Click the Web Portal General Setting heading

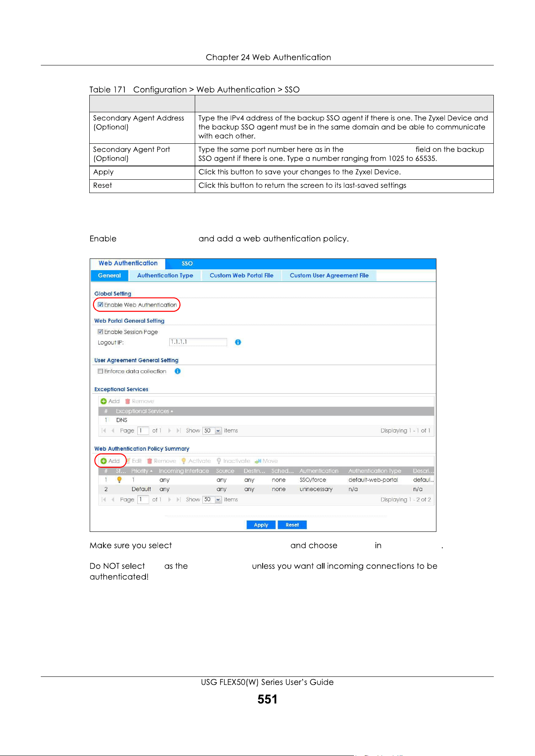pyautogui.click(x=129, y=321)
